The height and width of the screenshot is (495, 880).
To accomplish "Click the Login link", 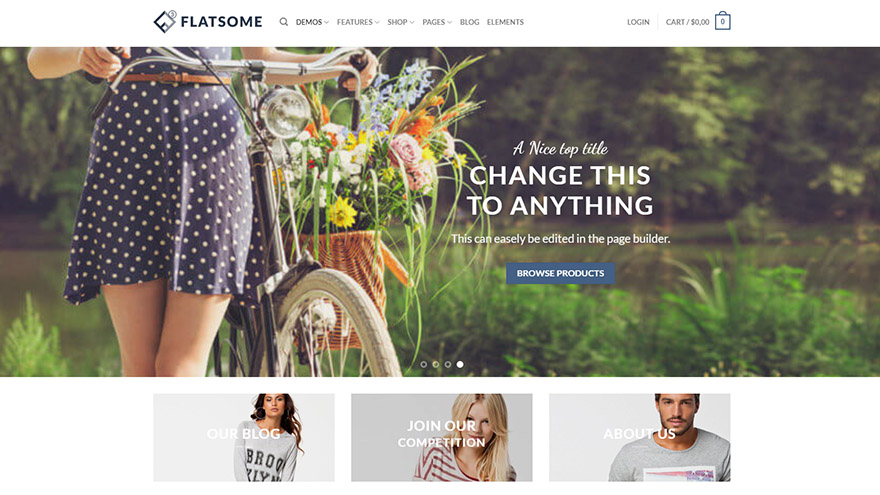I will pos(638,22).
